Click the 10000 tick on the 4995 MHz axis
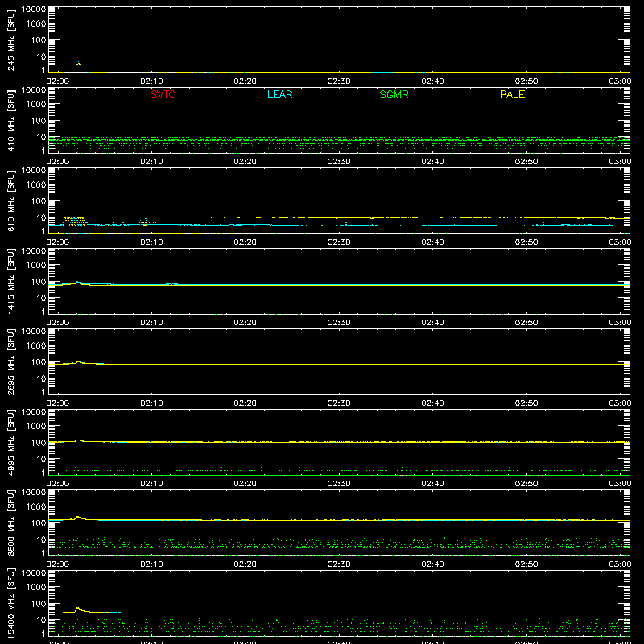 (x=34, y=412)
